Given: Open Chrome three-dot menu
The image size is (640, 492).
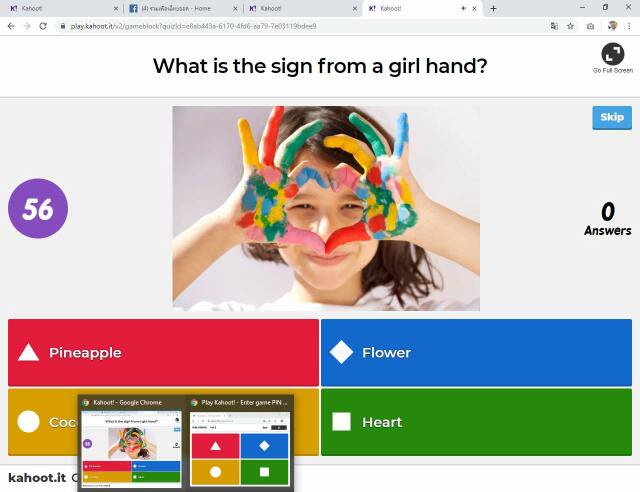Looking at the screenshot, I should pos(629,26).
